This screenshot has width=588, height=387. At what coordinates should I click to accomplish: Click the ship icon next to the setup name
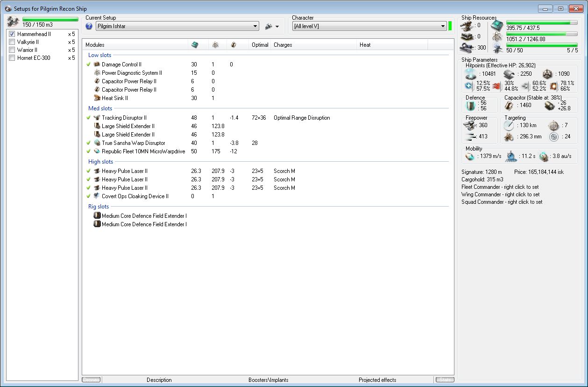coord(269,27)
